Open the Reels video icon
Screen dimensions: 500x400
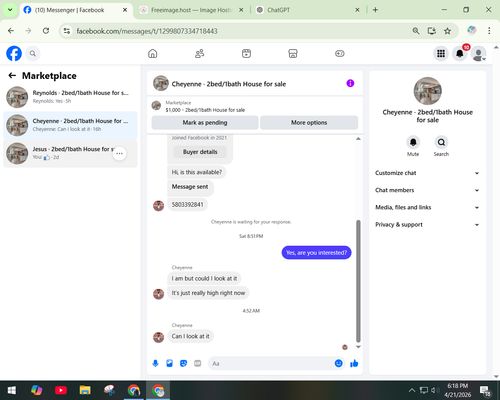246,53
